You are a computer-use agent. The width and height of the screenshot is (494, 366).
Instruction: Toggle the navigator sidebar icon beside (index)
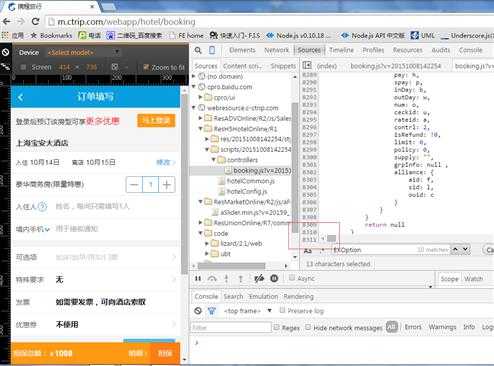click(307, 65)
